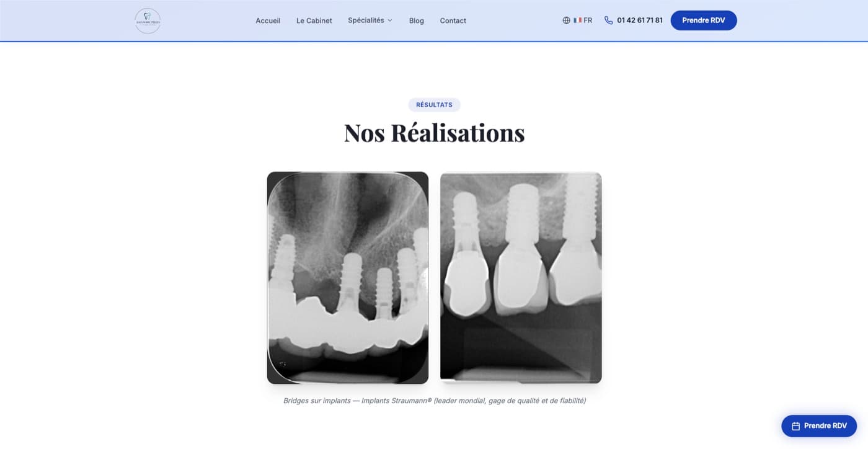Screen dimensions: 868x449
Task: Click the Nos Réalisations heading
Action: point(434,133)
